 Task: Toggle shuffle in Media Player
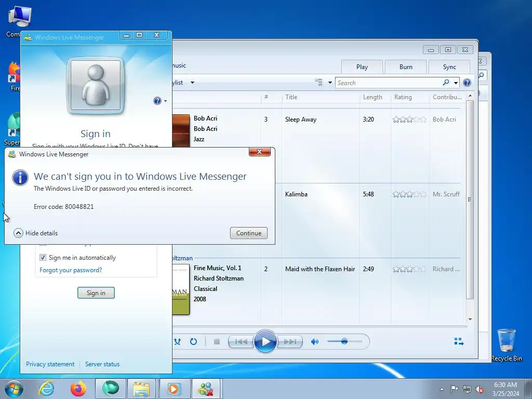coord(177,342)
